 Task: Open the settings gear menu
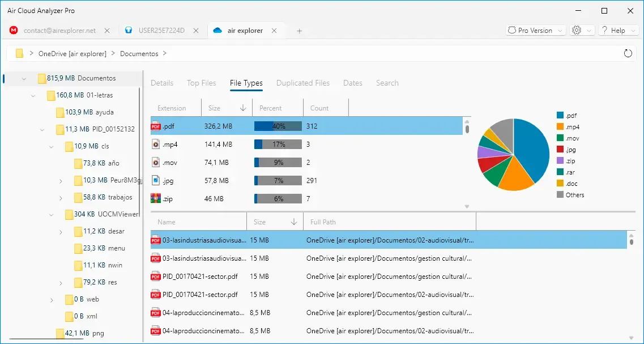pos(582,31)
